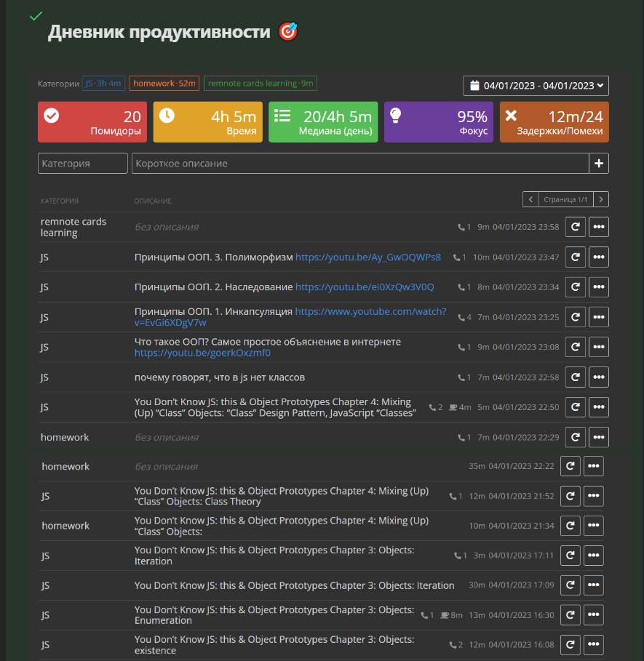
Task: Toggle remnote cards learning filter tag
Action: (x=260, y=84)
